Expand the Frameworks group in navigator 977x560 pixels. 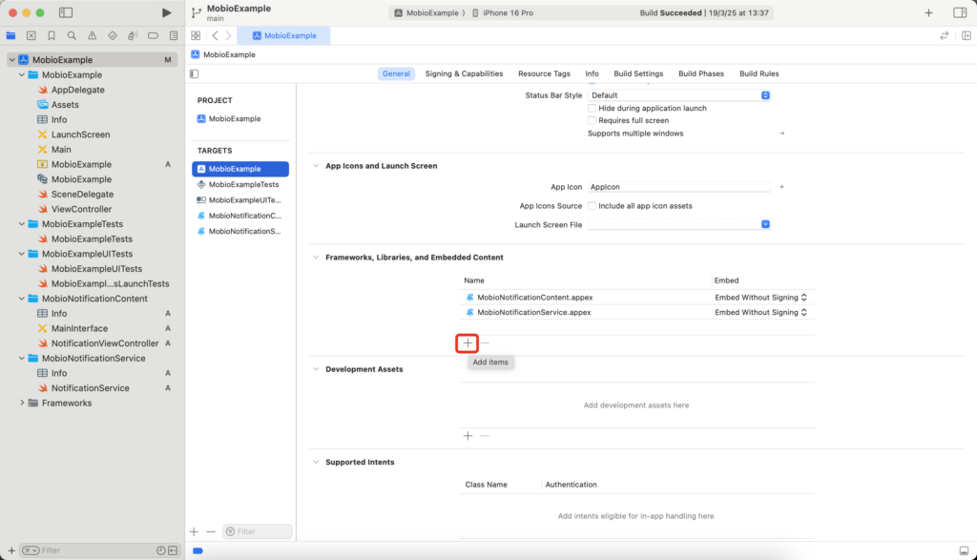coord(23,404)
